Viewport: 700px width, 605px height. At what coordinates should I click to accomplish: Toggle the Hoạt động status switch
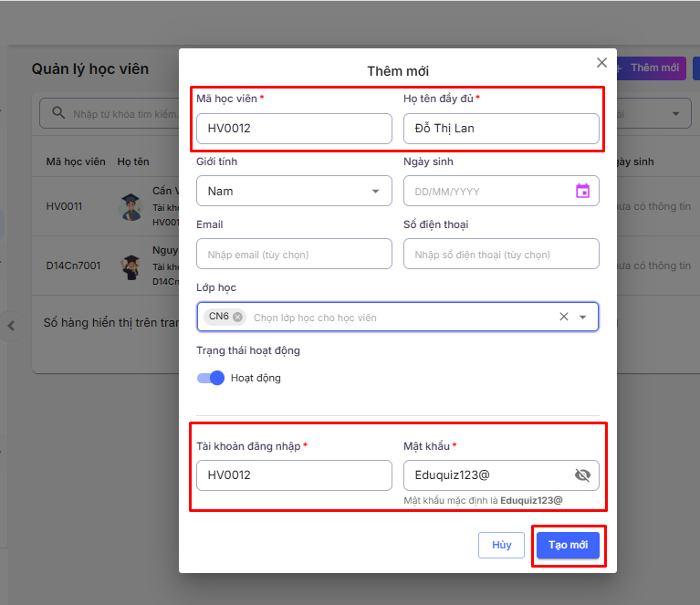(211, 378)
